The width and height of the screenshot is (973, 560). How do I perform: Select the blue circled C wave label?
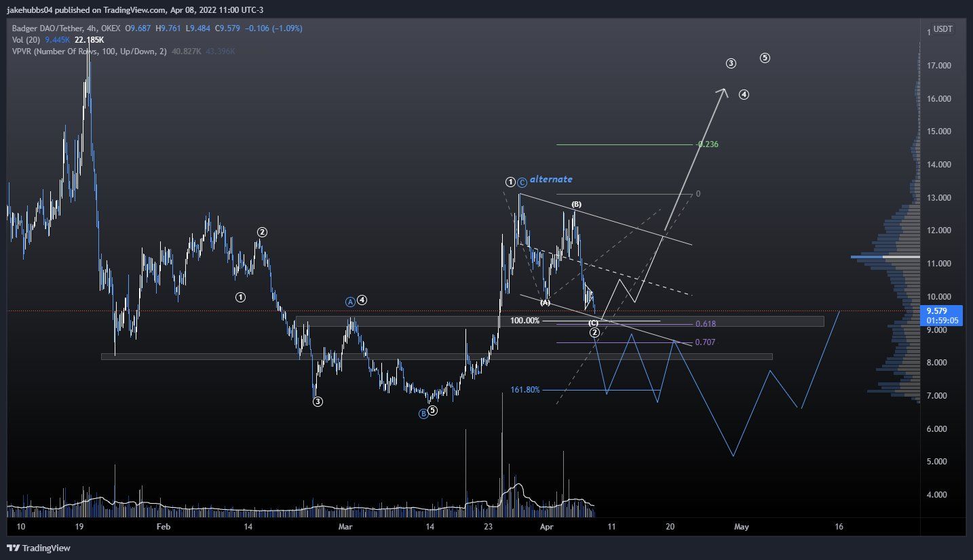click(x=522, y=182)
